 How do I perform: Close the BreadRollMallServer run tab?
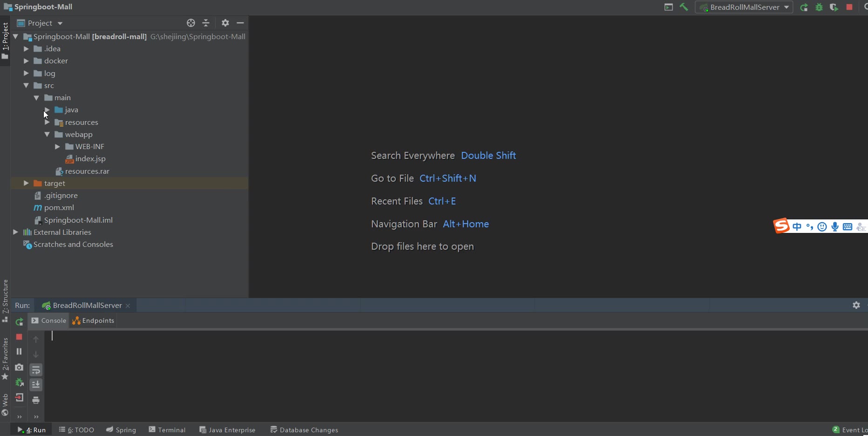pos(128,306)
